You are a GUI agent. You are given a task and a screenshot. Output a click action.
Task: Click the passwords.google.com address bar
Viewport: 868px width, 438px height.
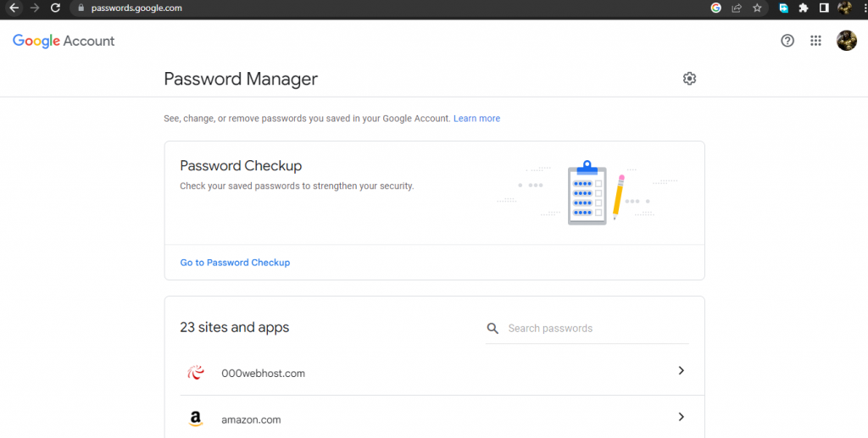point(387,8)
